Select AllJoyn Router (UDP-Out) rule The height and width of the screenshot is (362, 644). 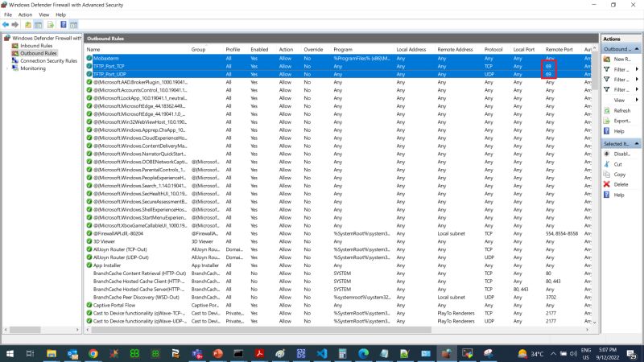tap(338, 257)
